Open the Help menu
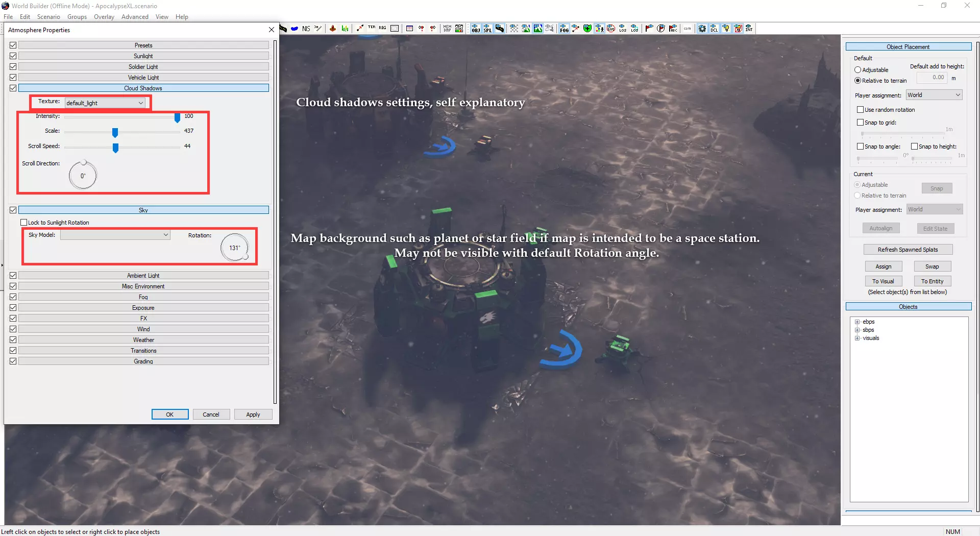The height and width of the screenshot is (536, 980). [x=182, y=17]
